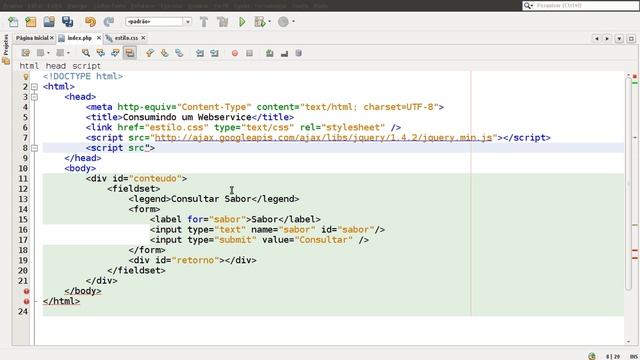Open the jquery.min.js URL link
This screenshot has height=360, width=640.
(323, 138)
